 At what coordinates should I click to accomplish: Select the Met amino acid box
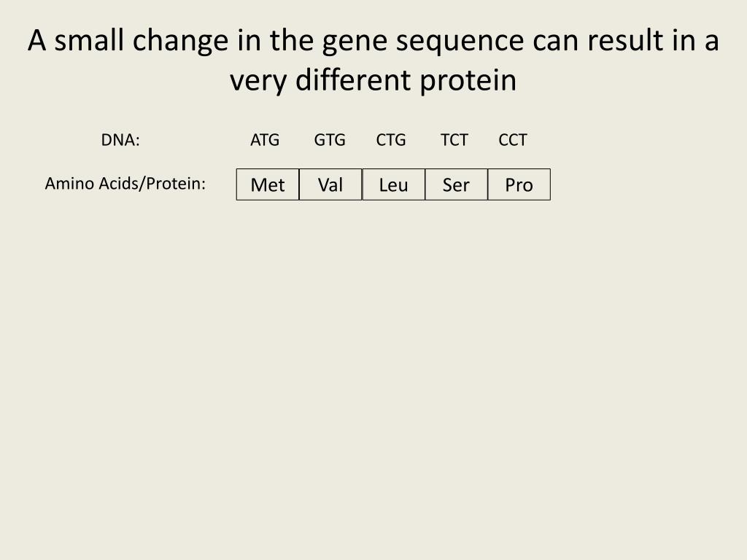(x=268, y=184)
